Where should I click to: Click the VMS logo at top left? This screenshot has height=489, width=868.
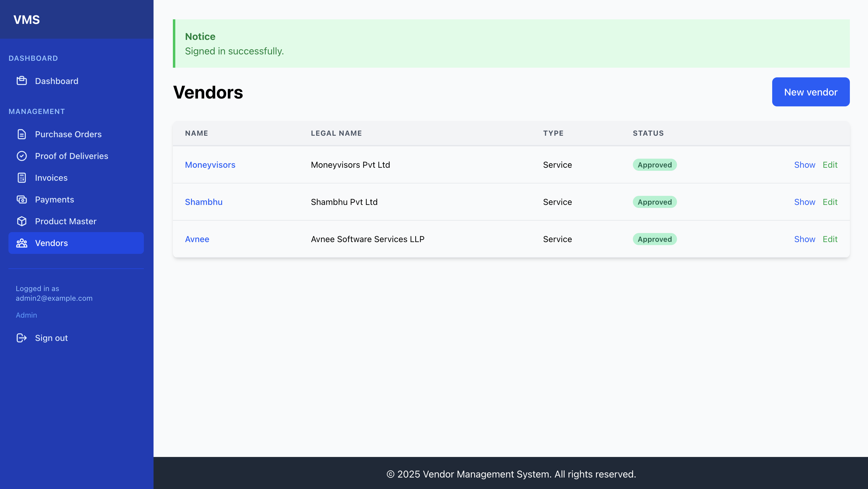tap(27, 20)
